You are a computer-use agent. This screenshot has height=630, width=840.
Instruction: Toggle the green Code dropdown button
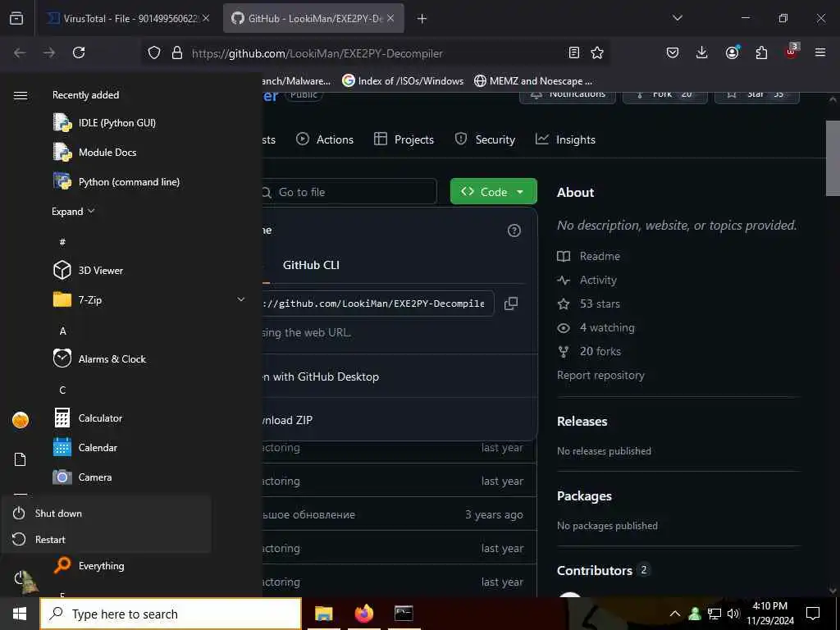tap(493, 191)
